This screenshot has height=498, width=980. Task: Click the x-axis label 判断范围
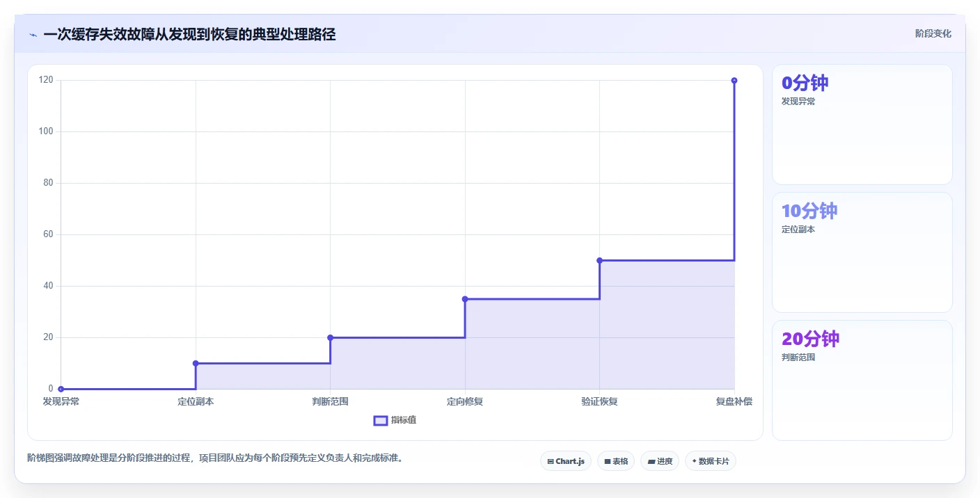click(331, 401)
